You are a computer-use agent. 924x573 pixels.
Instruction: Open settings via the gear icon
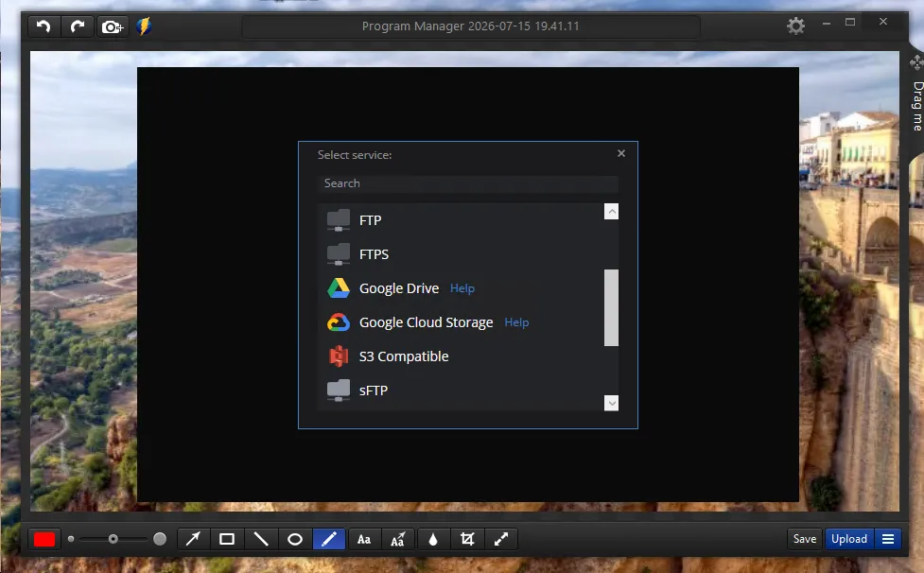pos(795,26)
